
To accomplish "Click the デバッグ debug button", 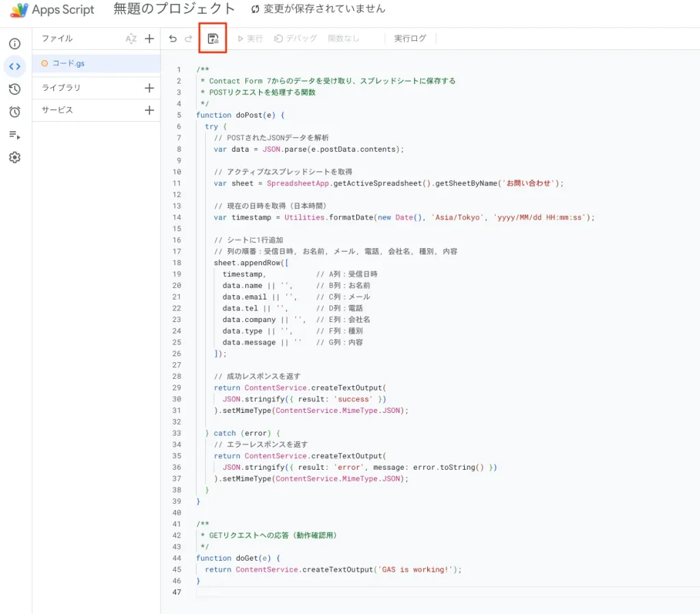I will [295, 39].
